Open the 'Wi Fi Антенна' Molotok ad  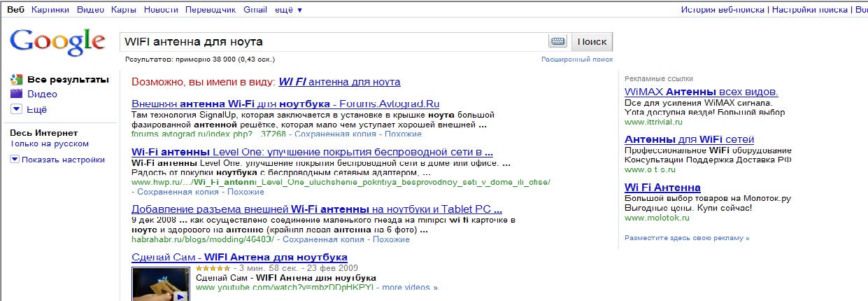pyautogui.click(x=662, y=188)
